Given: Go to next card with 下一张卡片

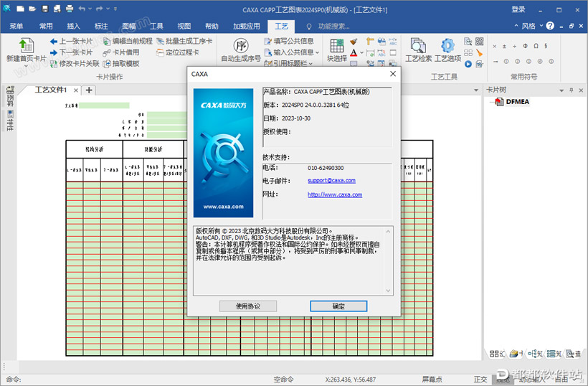Looking at the screenshot, I should (x=71, y=52).
